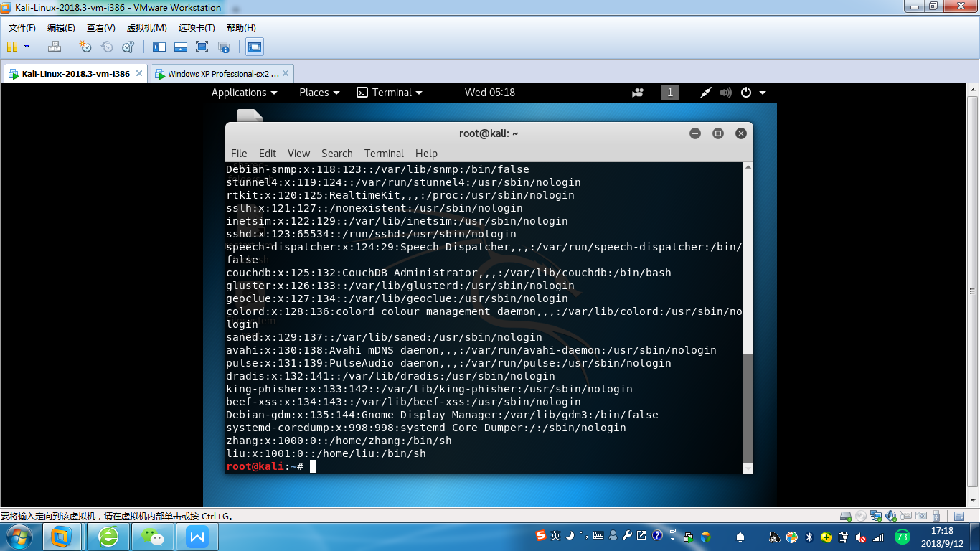Switch to Unity mode in the VMware toolbar
This screenshot has width=980, height=551.
(x=224, y=47)
